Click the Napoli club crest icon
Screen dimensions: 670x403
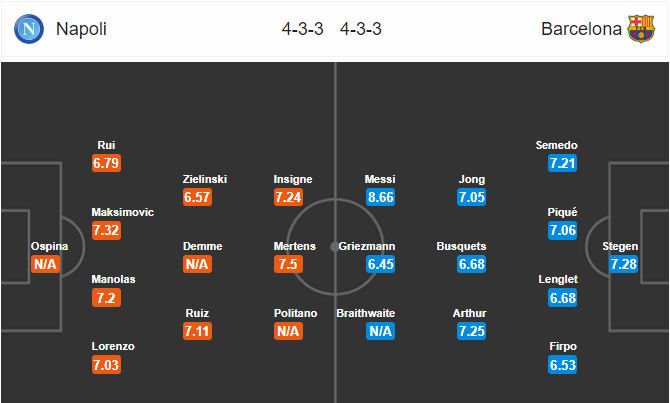point(29,29)
